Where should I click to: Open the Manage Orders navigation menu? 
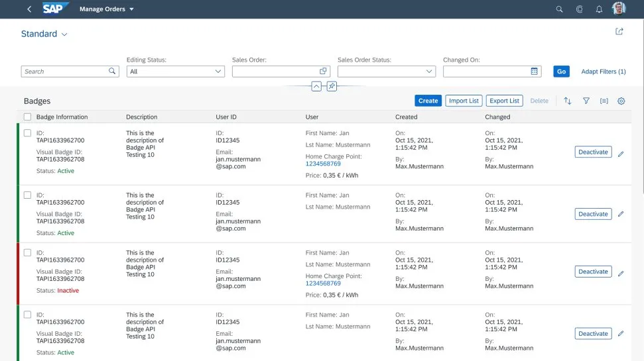107,9
